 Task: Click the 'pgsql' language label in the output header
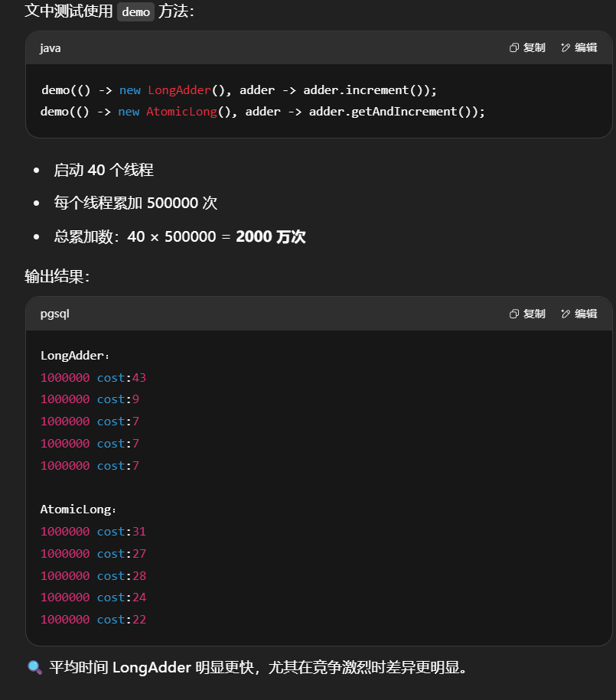(55, 314)
